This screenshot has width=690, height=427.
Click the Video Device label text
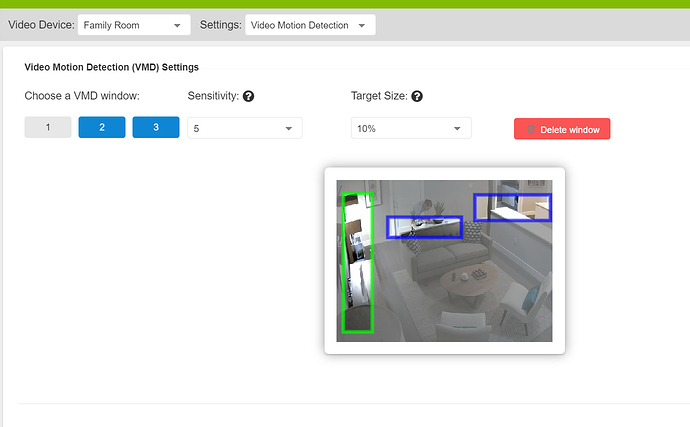click(x=39, y=25)
